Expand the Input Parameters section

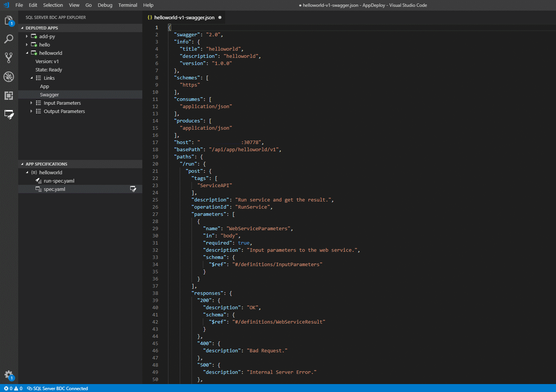pyautogui.click(x=31, y=102)
